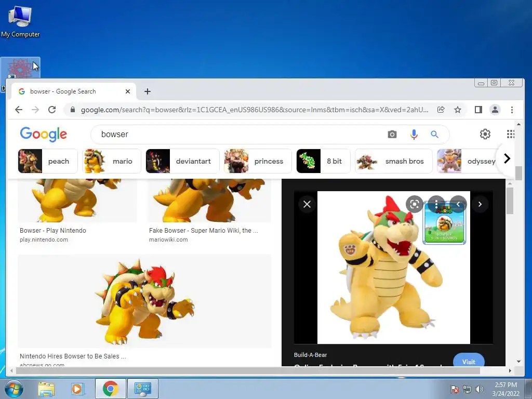Open the Chrome profile avatar
The width and height of the screenshot is (532, 399).
click(x=495, y=110)
